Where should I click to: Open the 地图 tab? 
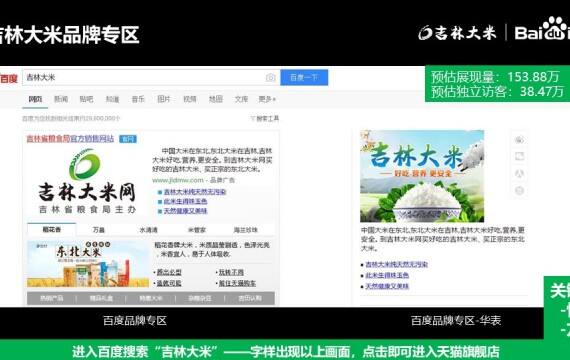coord(216,99)
